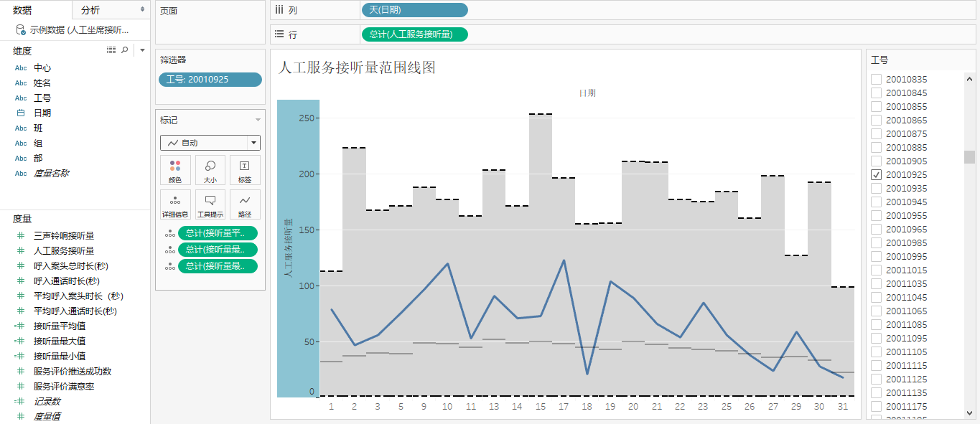This screenshot has width=980, height=424.
Task: Click the columns shelf icon next to 列
Action: [280, 10]
